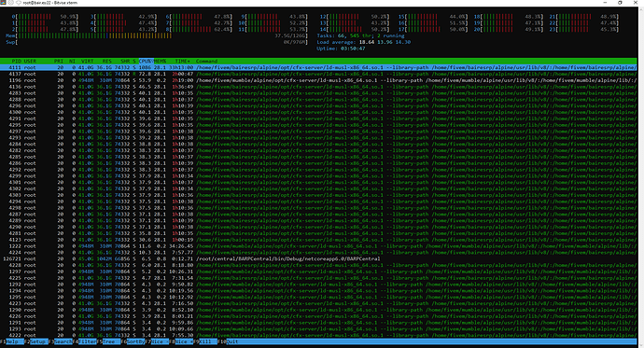
Task: Sort by the VIRT column header
Action: (87, 62)
